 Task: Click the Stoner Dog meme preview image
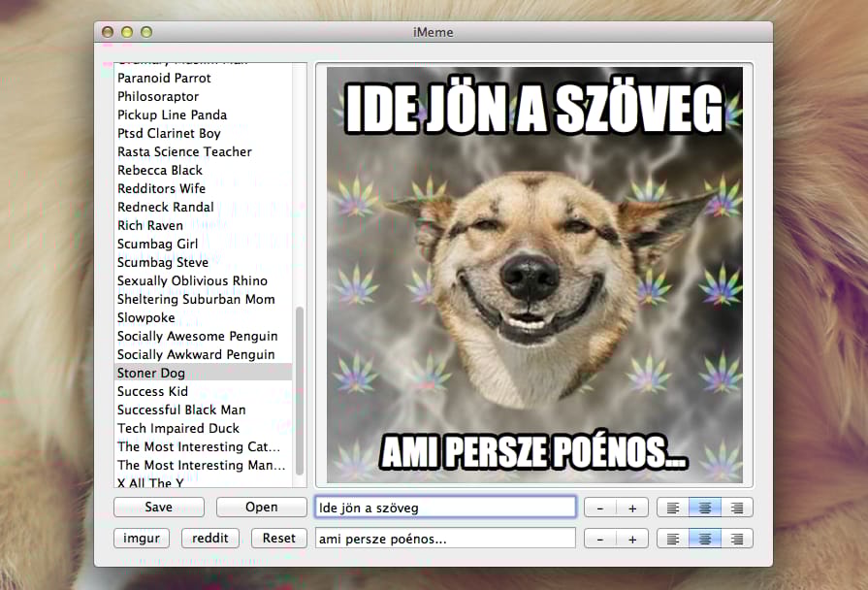(534, 275)
